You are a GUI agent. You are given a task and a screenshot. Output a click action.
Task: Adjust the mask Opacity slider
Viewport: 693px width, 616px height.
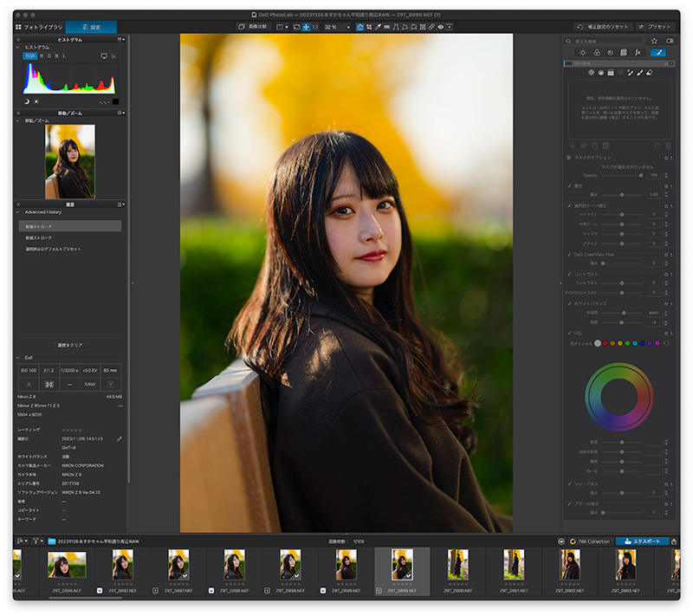point(621,175)
